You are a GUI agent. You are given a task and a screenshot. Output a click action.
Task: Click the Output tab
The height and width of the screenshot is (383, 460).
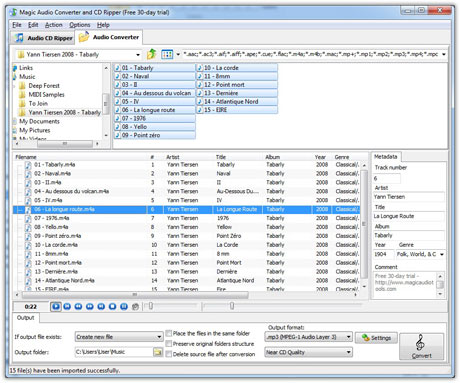(x=26, y=318)
